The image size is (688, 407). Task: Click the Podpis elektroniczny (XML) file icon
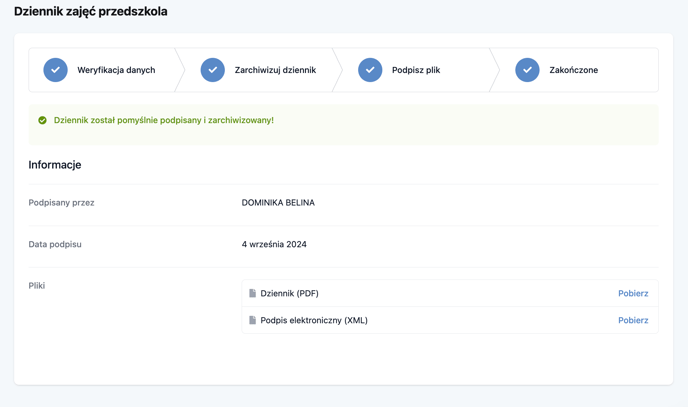[252, 320]
